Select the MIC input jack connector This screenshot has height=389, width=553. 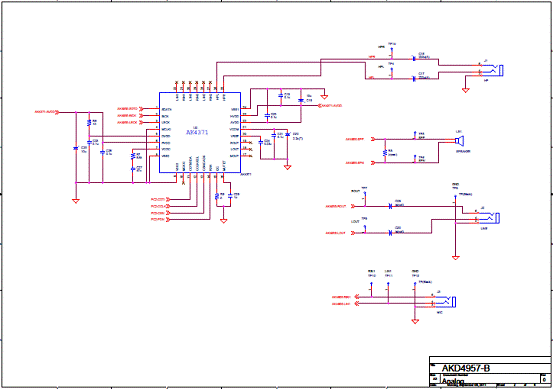(444, 302)
